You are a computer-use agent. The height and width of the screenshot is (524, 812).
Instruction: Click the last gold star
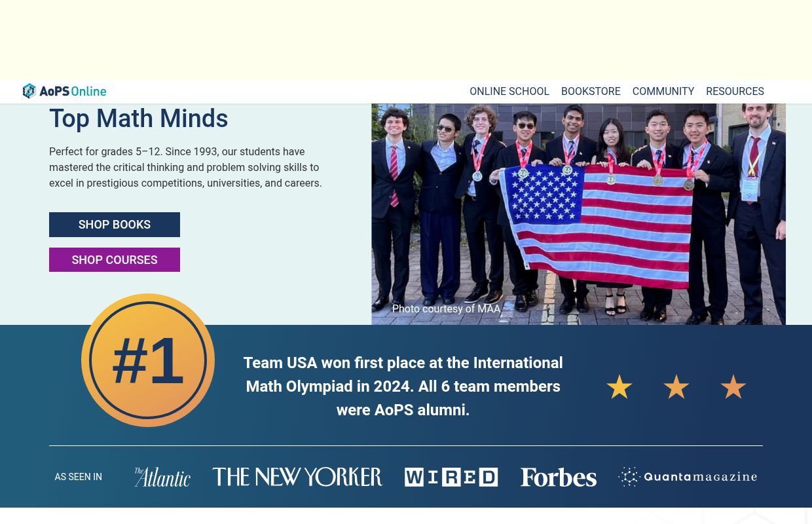tap(733, 387)
